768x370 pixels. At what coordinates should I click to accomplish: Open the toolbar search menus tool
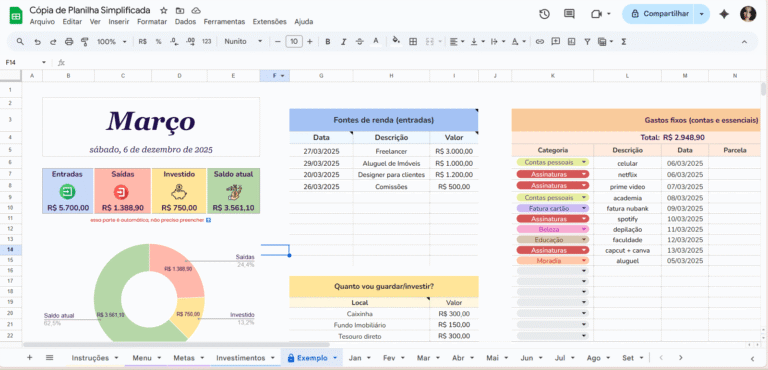(20, 42)
